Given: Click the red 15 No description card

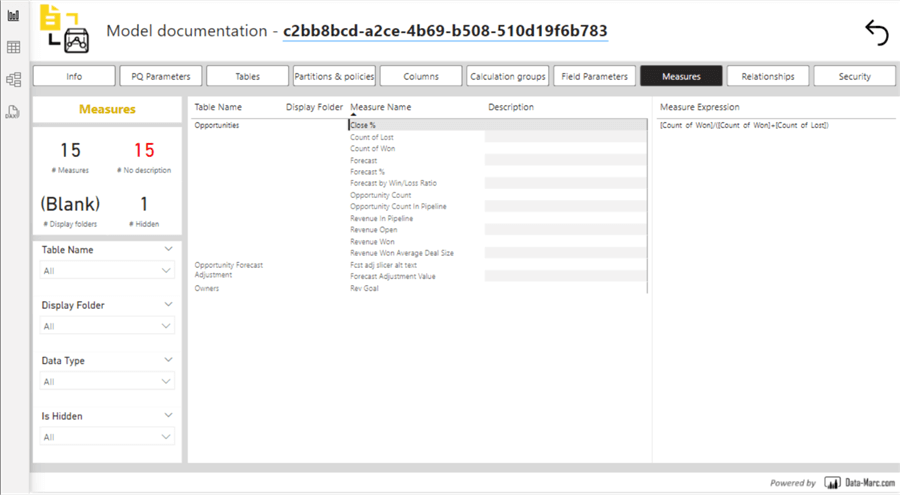Looking at the screenshot, I should pos(144,156).
